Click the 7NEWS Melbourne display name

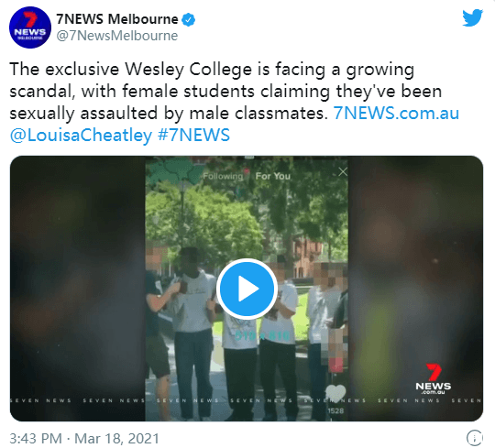tap(117, 19)
